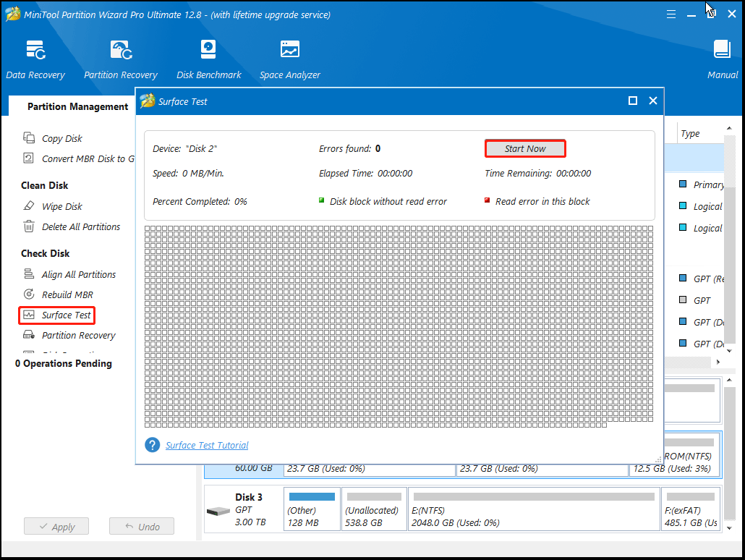This screenshot has width=745, height=560.
Task: Open the Manual book icon
Action: [x=722, y=49]
